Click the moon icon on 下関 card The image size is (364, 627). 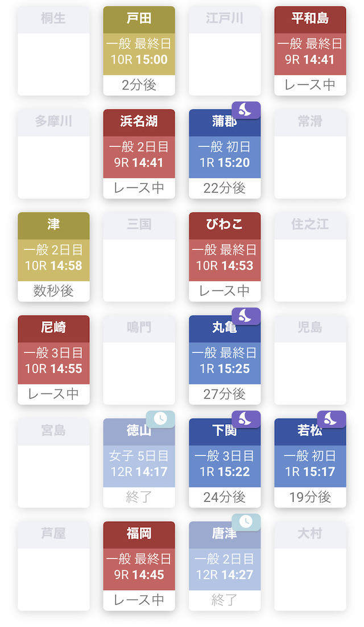[x=246, y=419]
